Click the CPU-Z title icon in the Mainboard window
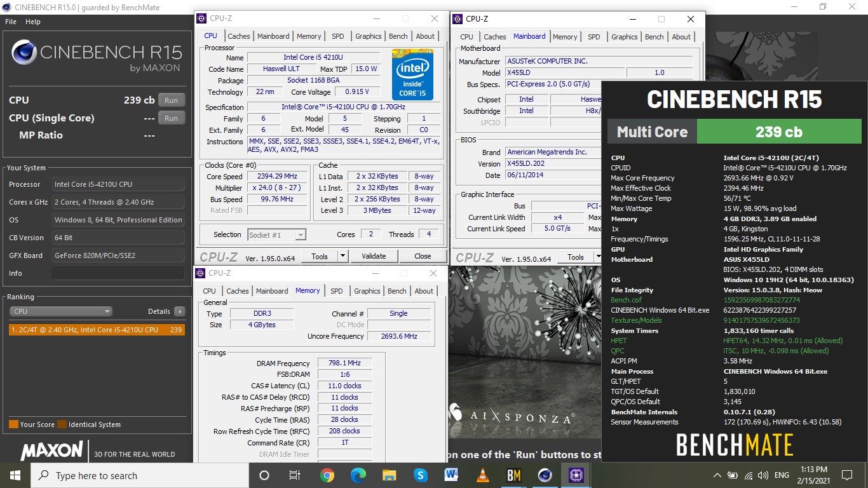868x488 pixels. (457, 19)
